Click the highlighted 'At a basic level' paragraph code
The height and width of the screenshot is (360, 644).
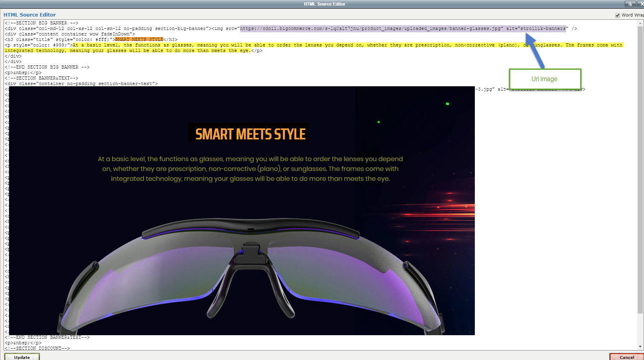point(313,48)
